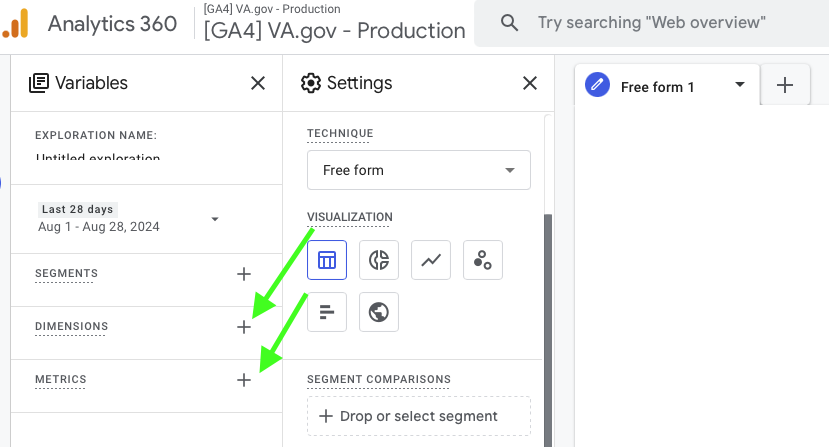Viewport: 829px width, 447px height.
Task: Choose the line chart visualization
Action: tap(431, 260)
